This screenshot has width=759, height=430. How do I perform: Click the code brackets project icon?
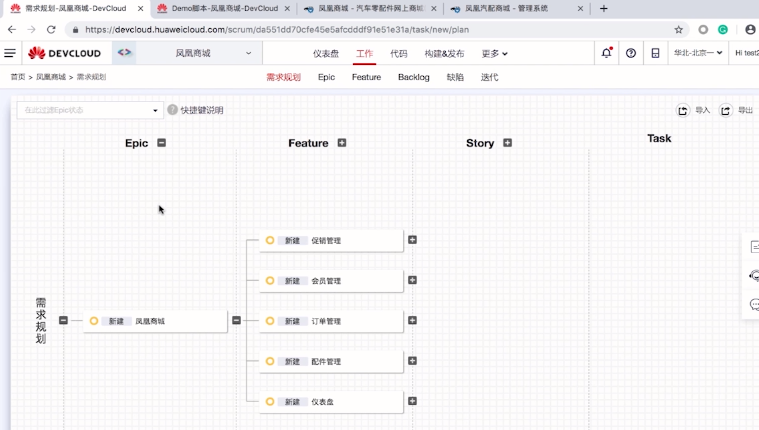124,52
